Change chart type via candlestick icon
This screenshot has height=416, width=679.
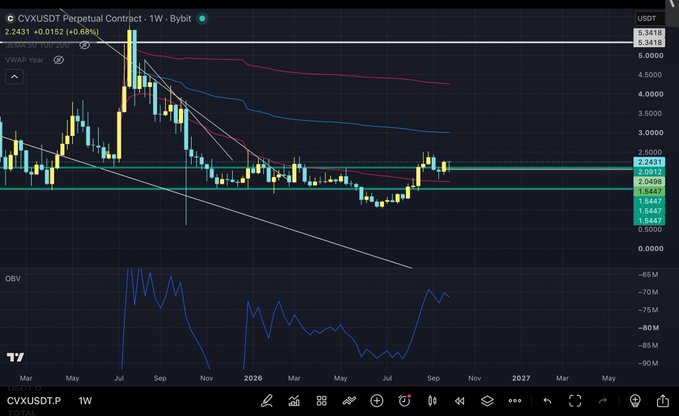[x=432, y=401]
